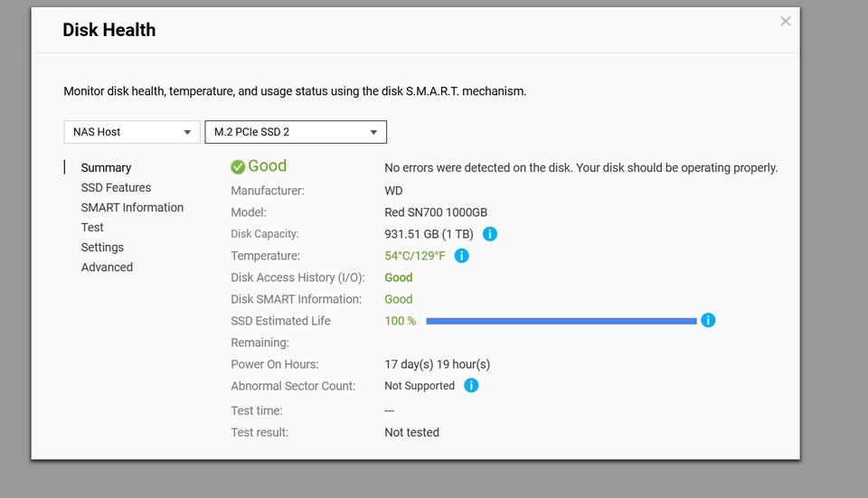This screenshot has width=868, height=498.
Task: Switch to SMART Information
Action: click(x=132, y=208)
